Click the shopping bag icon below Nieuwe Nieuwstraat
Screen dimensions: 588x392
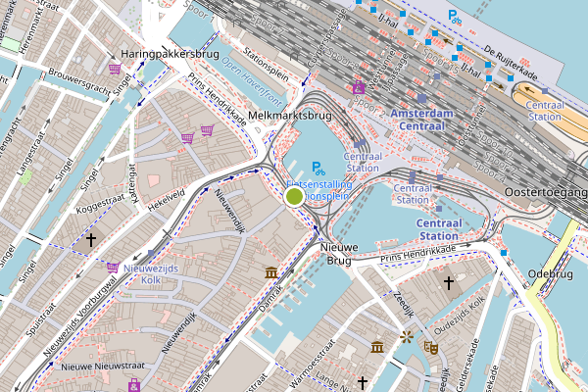[x=134, y=385]
